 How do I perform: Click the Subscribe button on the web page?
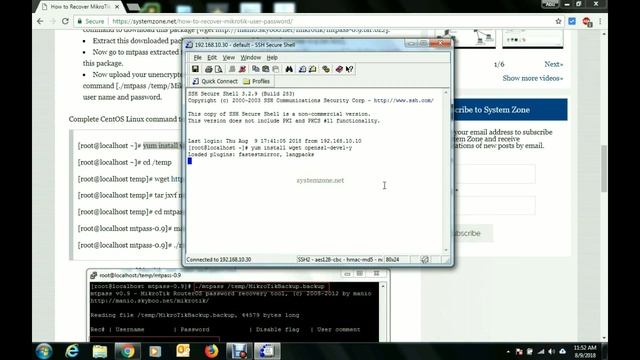click(x=472, y=233)
